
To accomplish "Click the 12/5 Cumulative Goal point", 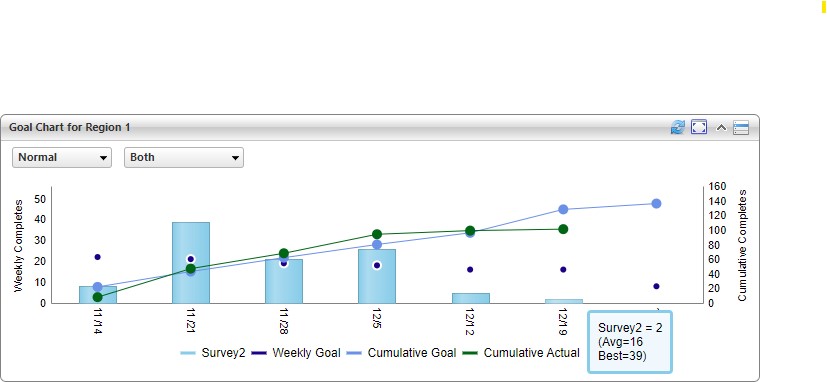I will (377, 245).
